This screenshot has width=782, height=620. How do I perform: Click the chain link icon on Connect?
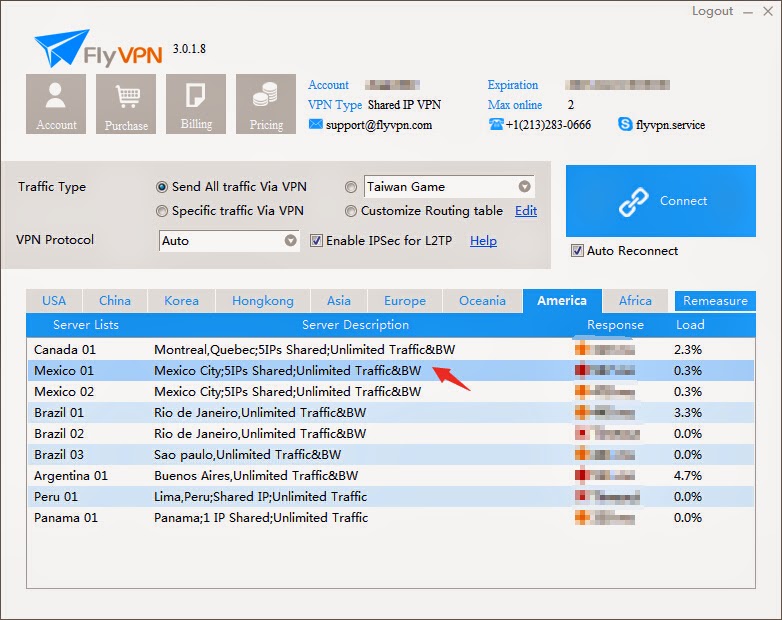click(x=633, y=202)
